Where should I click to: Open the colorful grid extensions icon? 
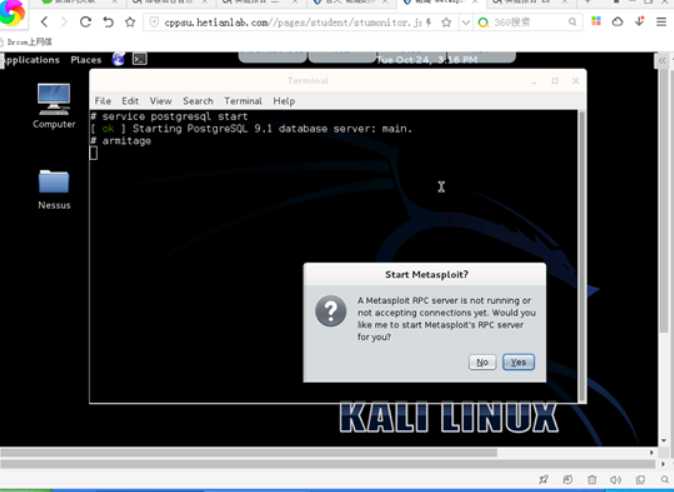596,21
